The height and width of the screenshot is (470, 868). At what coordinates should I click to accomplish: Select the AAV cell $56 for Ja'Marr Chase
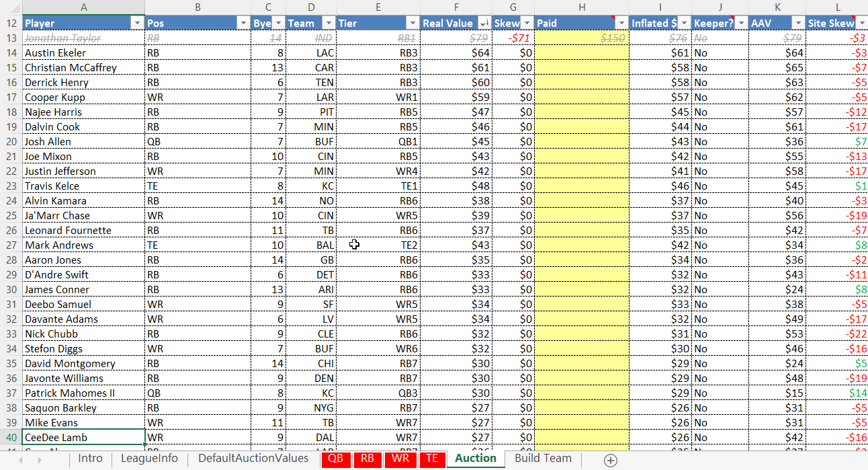point(777,215)
